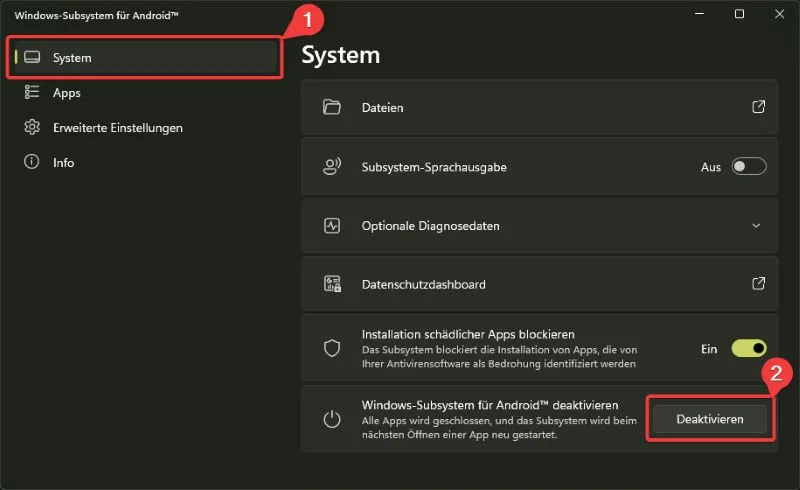The image size is (800, 490).
Task: Click the Optionale Diagnosedaten pulse icon
Action: (x=332, y=226)
